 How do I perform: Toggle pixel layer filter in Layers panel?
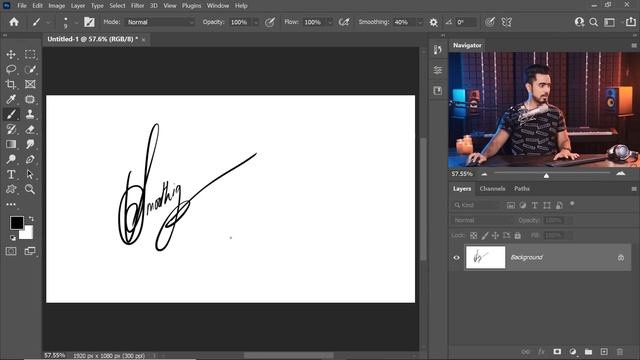pyautogui.click(x=511, y=205)
